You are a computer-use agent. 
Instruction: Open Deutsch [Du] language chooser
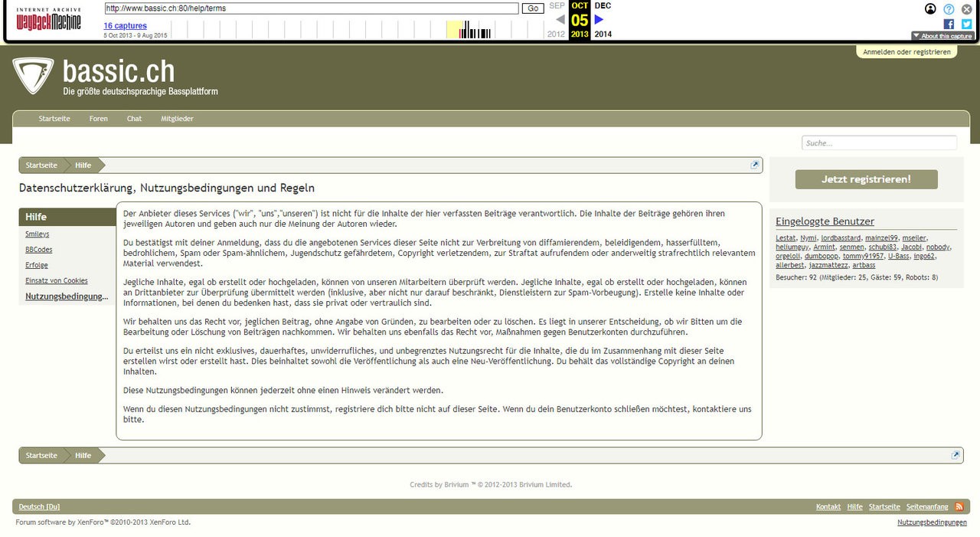(x=39, y=506)
